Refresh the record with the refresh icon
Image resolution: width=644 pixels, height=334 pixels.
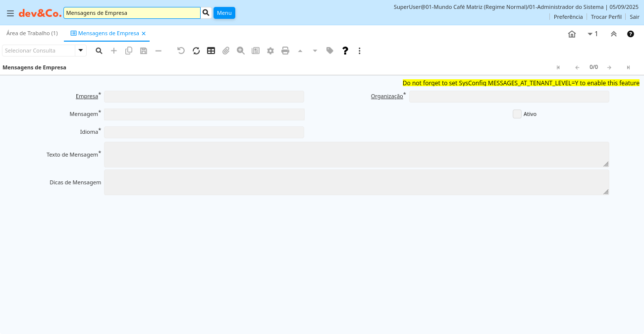[x=196, y=51]
